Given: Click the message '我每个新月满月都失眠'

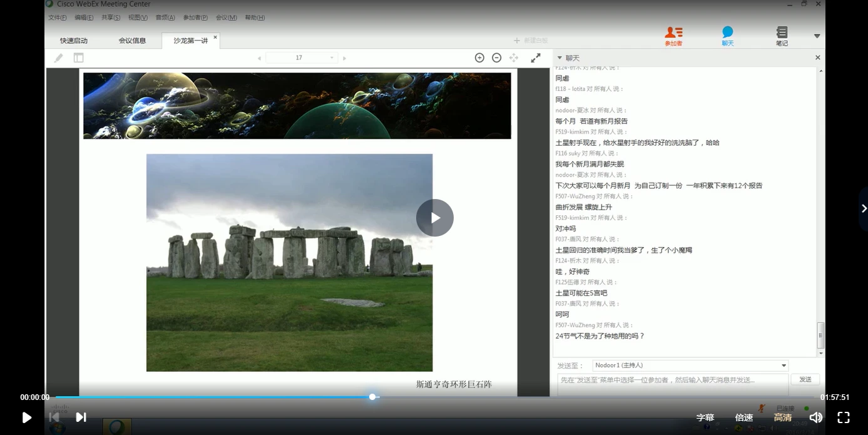Looking at the screenshot, I should pos(590,164).
